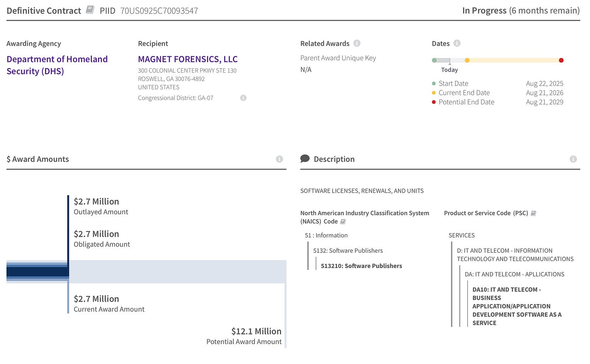Viewport: 590px width, 364px height.
Task: Click 'In Progress (6 months remain)' status
Action: (x=521, y=11)
